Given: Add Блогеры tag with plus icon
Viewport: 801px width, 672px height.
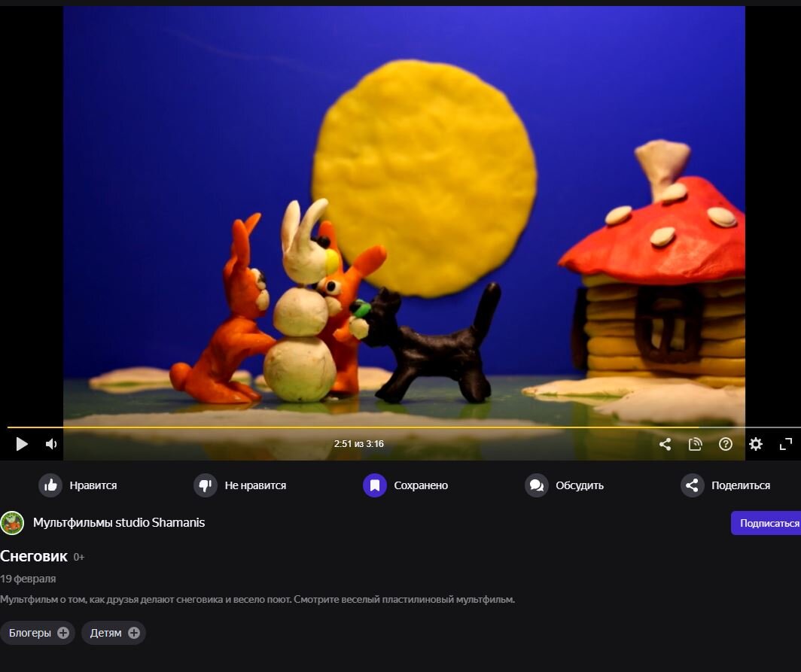Looking at the screenshot, I should pyautogui.click(x=63, y=633).
